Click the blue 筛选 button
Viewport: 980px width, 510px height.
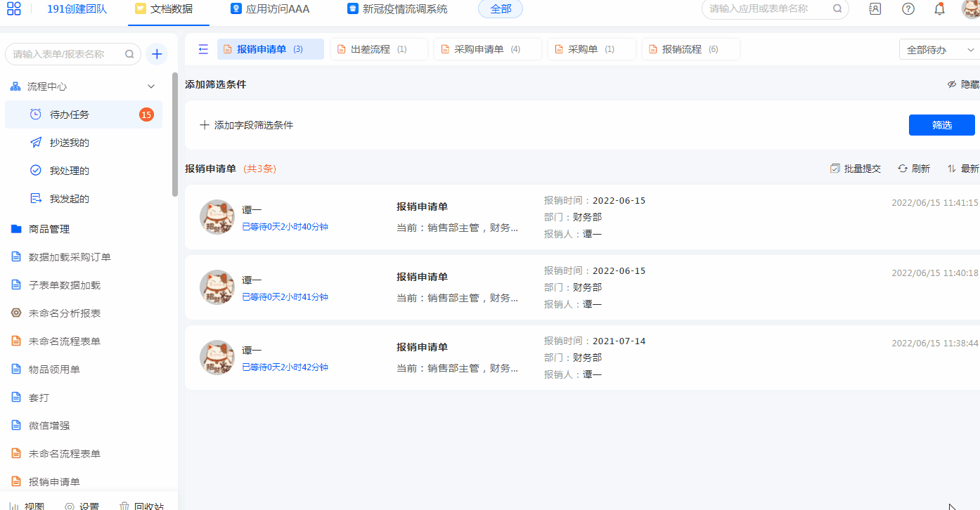tap(941, 125)
